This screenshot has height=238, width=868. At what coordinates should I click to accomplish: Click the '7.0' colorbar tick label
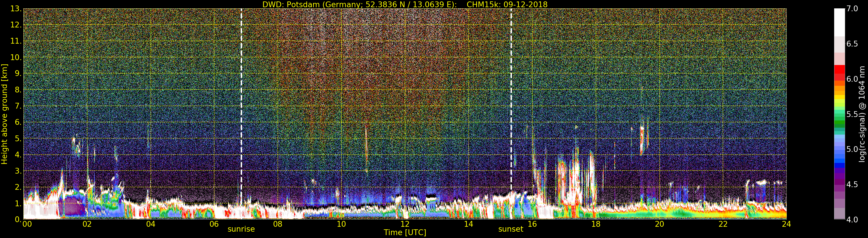(x=852, y=9)
